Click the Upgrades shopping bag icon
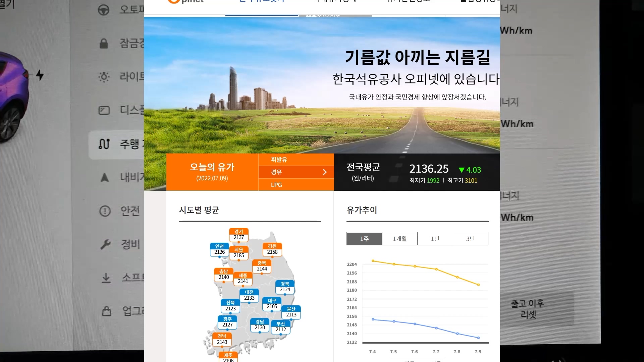The height and width of the screenshot is (362, 644). [107, 311]
